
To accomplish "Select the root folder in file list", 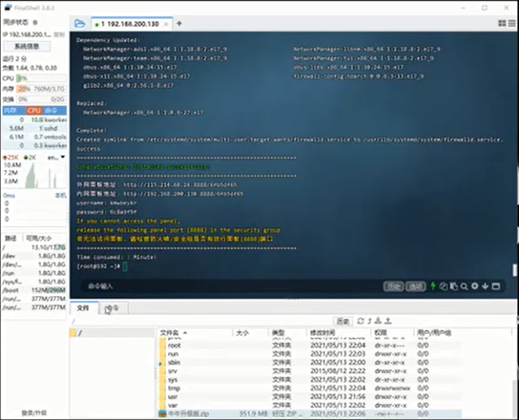I will click(309, 346).
